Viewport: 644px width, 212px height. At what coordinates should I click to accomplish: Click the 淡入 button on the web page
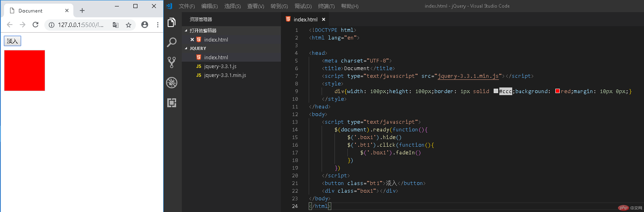[12, 41]
